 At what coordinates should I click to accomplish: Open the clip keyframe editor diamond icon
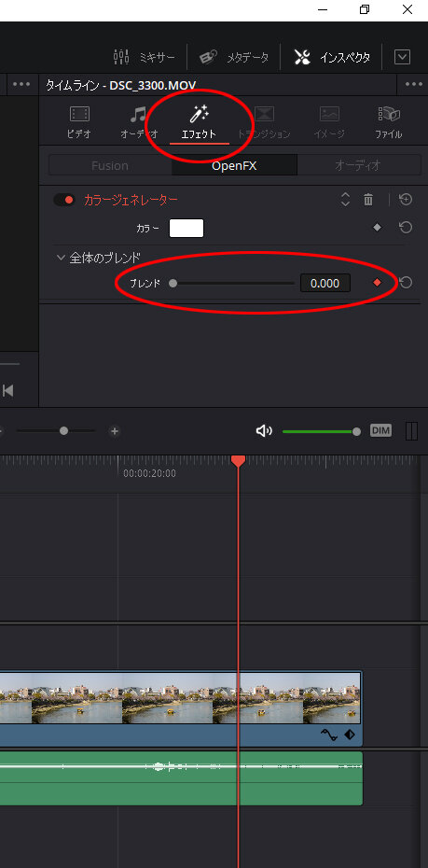[350, 735]
